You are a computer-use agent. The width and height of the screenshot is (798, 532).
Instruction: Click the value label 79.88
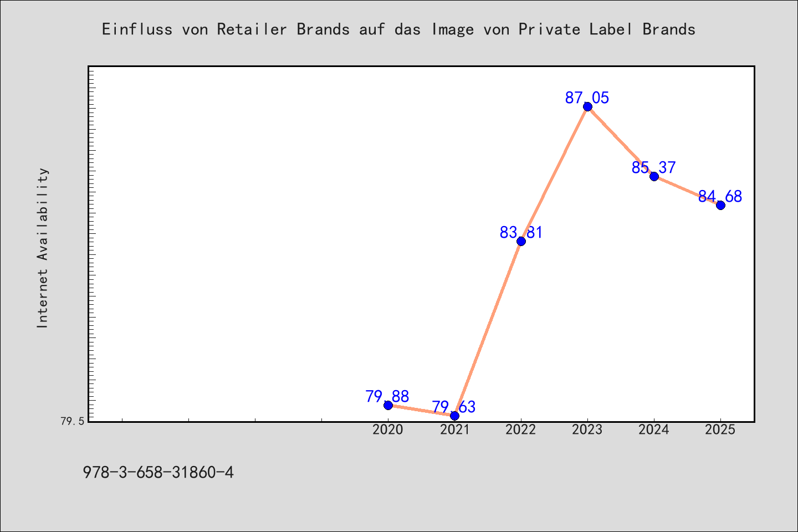[387, 396]
